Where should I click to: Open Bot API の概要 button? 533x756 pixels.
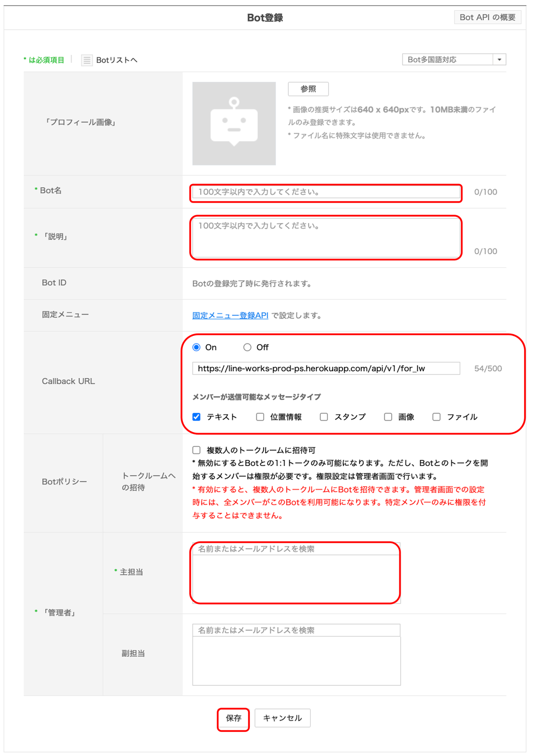coord(487,17)
